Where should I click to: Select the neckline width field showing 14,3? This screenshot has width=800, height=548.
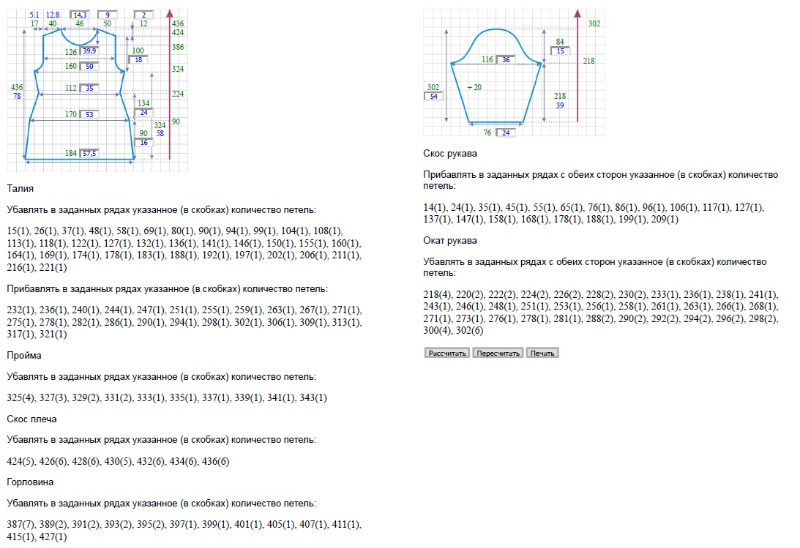pos(80,15)
